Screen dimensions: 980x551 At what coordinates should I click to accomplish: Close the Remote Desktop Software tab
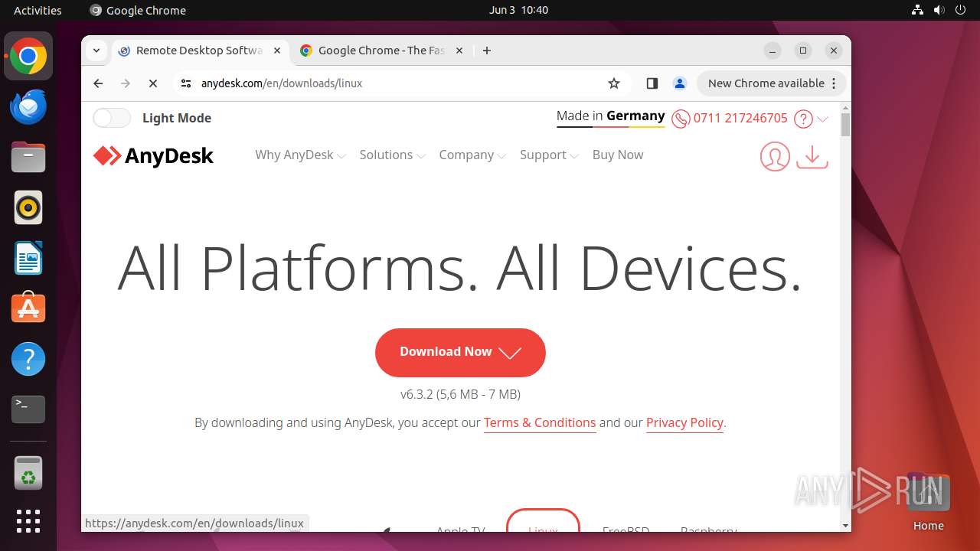coord(277,51)
